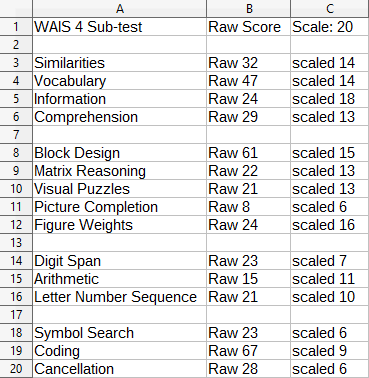This screenshot has width=369, height=378.
Task: Select Figure Weights' 'scaled 16' cell
Action: tap(330, 225)
